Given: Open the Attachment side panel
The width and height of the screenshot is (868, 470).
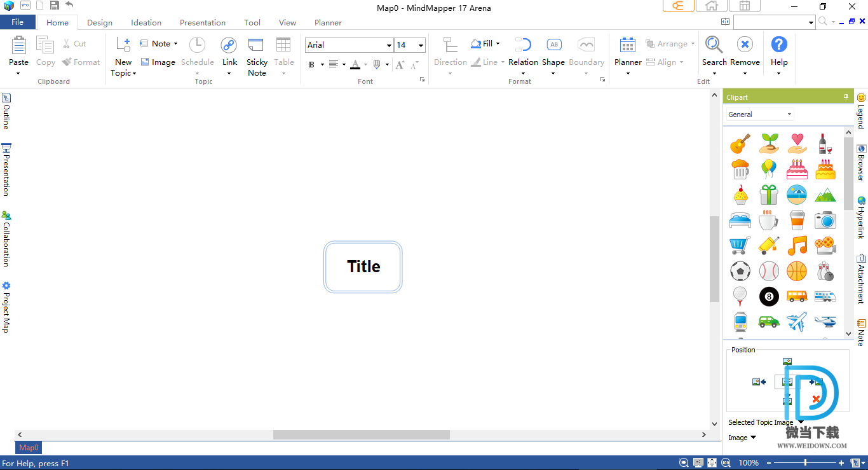Looking at the screenshot, I should click(862, 279).
